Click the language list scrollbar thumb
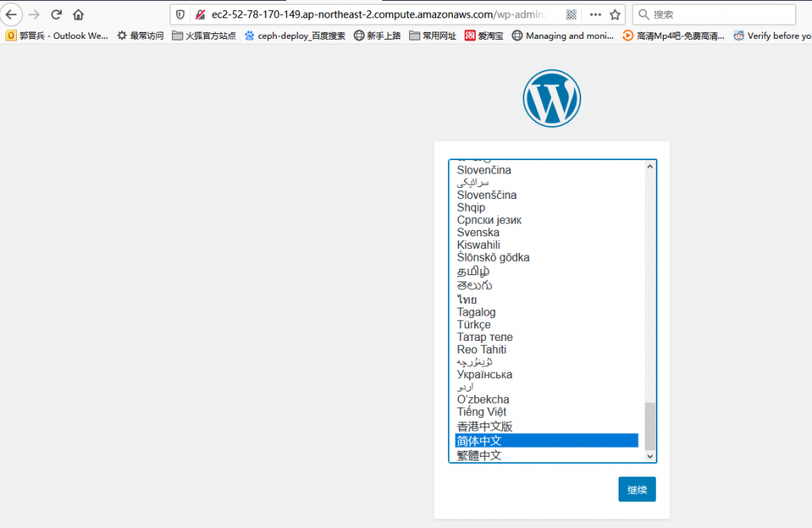Viewport: 812px width, 528px height. click(x=650, y=426)
